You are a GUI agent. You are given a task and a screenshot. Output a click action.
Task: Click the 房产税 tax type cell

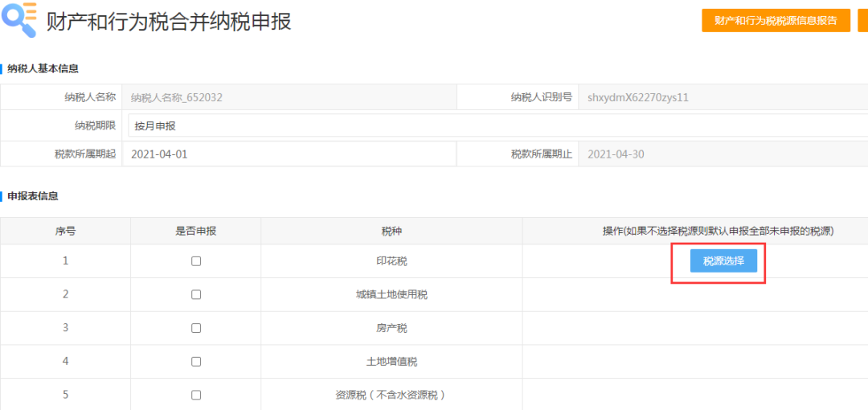[391, 328]
